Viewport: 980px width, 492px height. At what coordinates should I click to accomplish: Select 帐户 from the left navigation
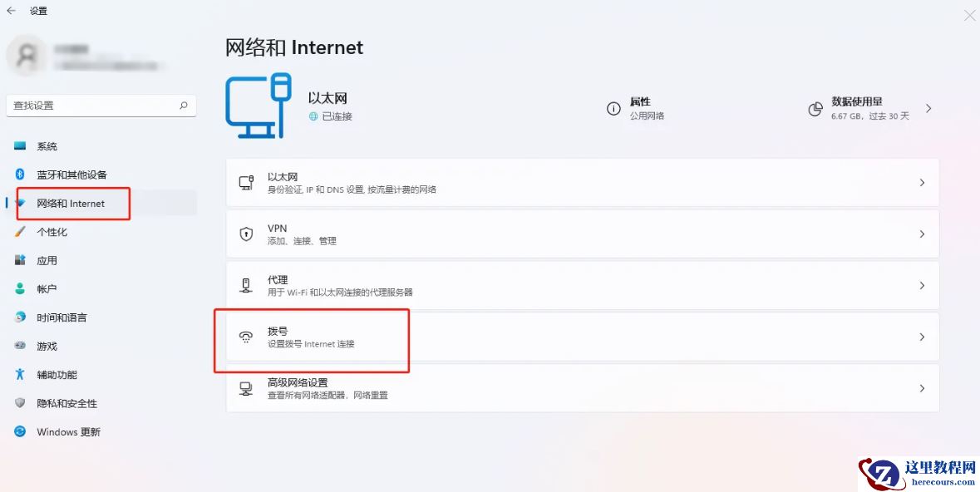[x=50, y=288]
